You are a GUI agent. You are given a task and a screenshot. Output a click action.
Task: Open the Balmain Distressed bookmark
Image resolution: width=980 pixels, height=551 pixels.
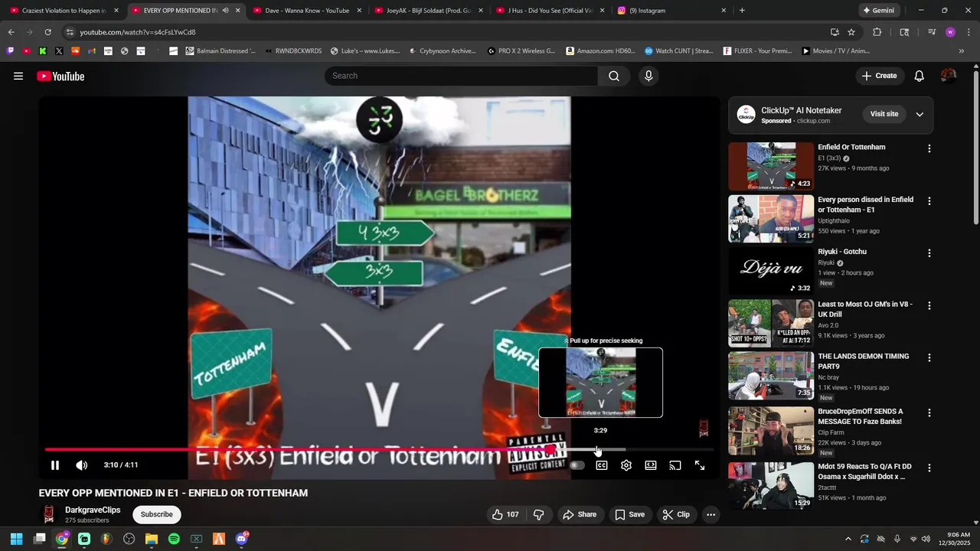click(x=220, y=51)
